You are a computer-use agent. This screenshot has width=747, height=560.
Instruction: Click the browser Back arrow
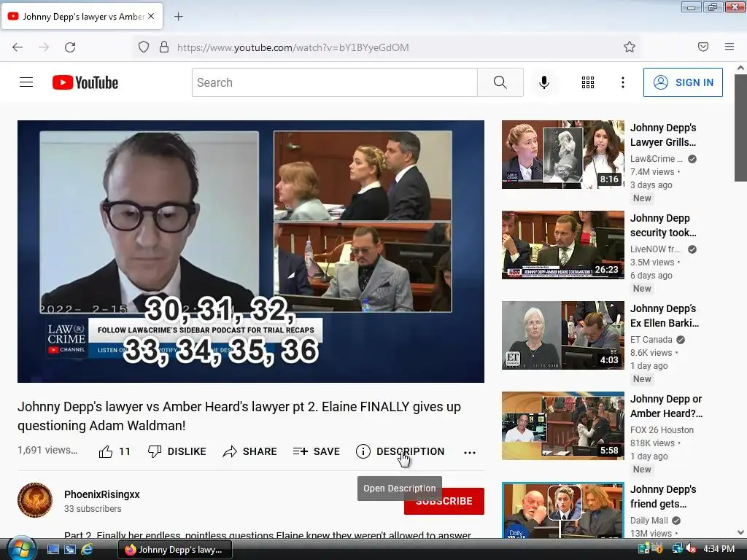pos(18,47)
